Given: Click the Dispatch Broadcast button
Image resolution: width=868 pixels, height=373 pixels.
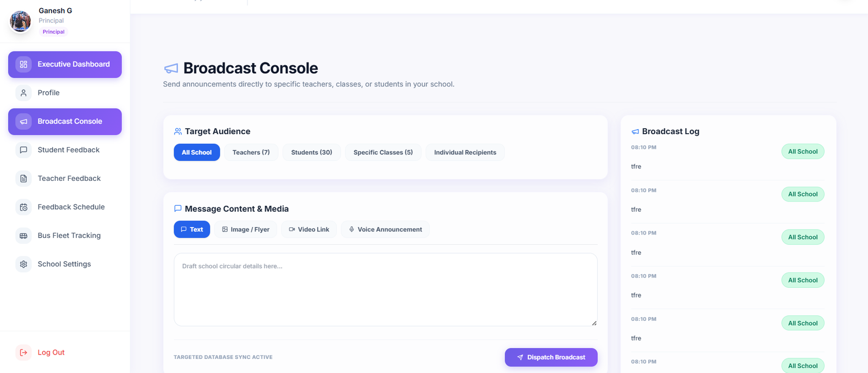Looking at the screenshot, I should [551, 357].
